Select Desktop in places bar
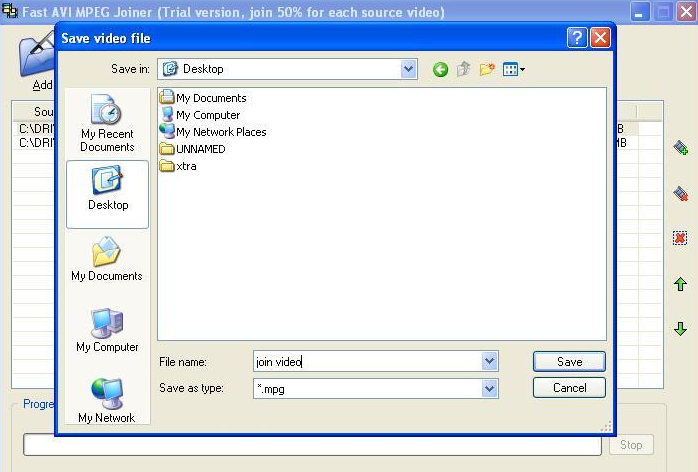The height and width of the screenshot is (472, 698). coord(107,194)
